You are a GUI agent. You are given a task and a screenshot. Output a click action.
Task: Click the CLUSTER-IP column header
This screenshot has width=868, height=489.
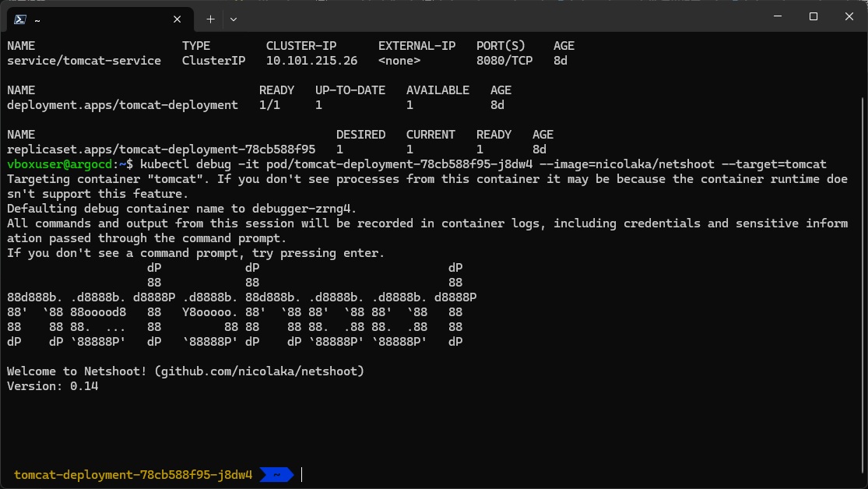(301, 46)
